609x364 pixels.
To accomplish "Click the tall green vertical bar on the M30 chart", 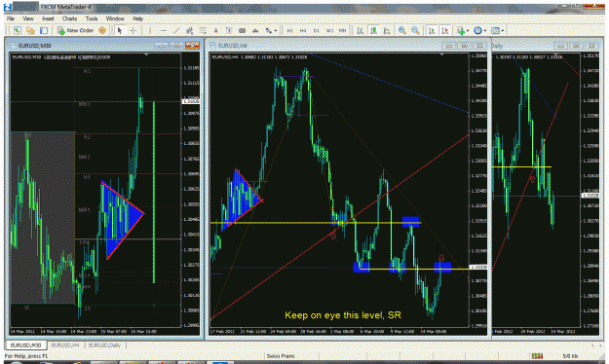I will 154,193.
